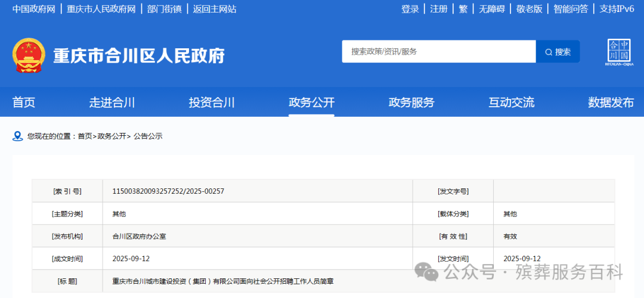644x298 pixels.
Task: Open 重庆市人民政府网 link
Action: pyautogui.click(x=101, y=9)
